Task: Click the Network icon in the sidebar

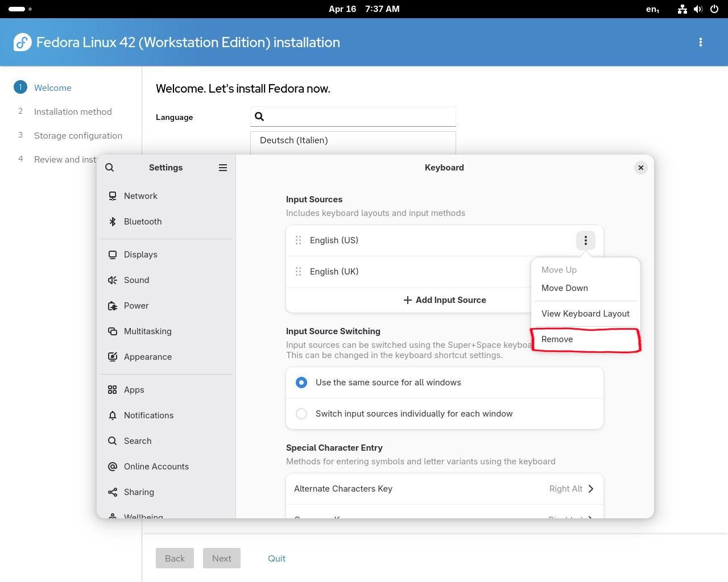Action: click(x=113, y=196)
